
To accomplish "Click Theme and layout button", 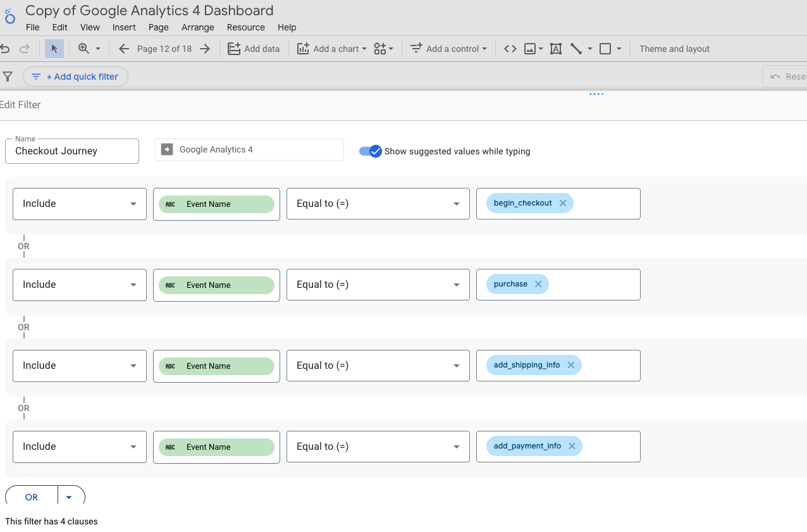I will coord(674,49).
